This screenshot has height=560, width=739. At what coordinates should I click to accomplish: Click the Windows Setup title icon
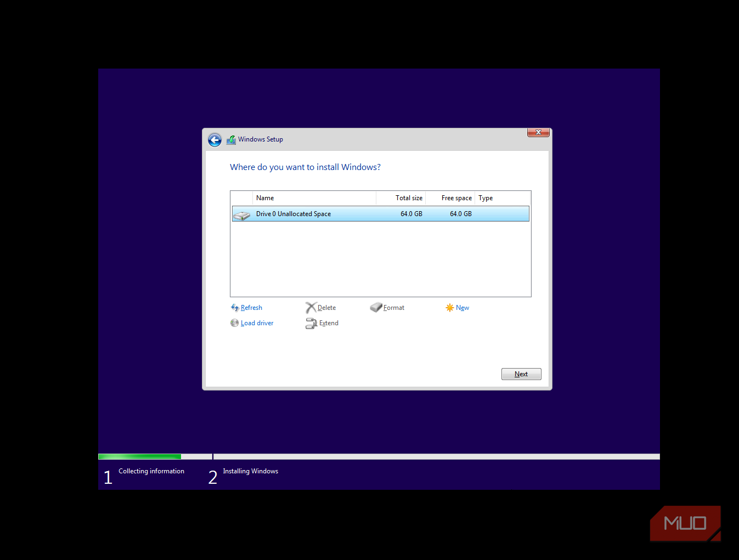pyautogui.click(x=231, y=140)
